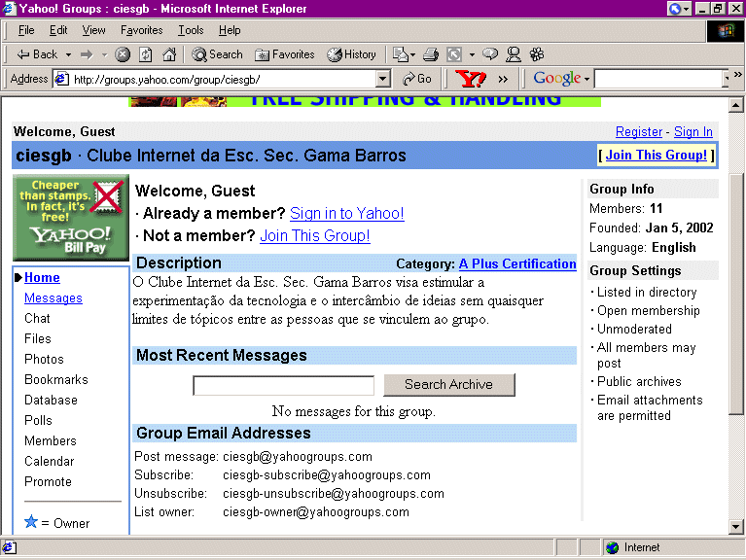
Task: Click the Polls sidebar item
Action: click(38, 421)
